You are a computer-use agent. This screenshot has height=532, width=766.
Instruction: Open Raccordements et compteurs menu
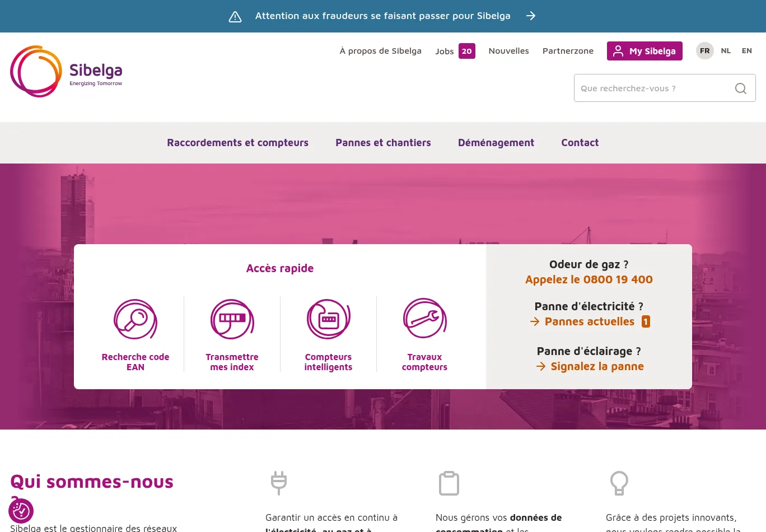(237, 143)
